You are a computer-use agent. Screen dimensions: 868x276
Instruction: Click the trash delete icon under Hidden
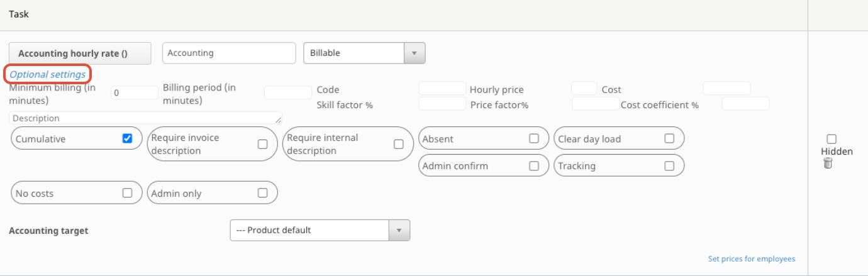click(x=828, y=163)
